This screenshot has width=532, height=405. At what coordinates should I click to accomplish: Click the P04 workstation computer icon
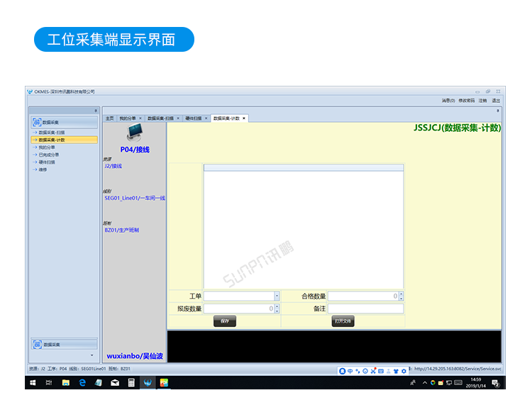pos(134,133)
